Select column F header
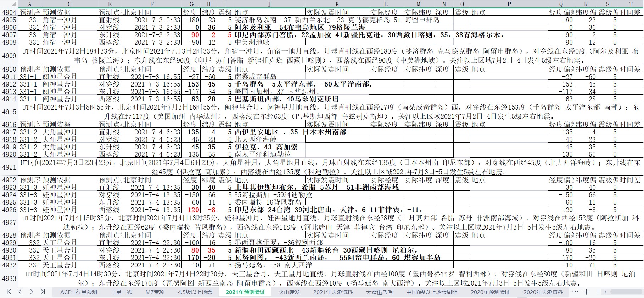The width and height of the screenshot is (644, 298). (x=152, y=4)
